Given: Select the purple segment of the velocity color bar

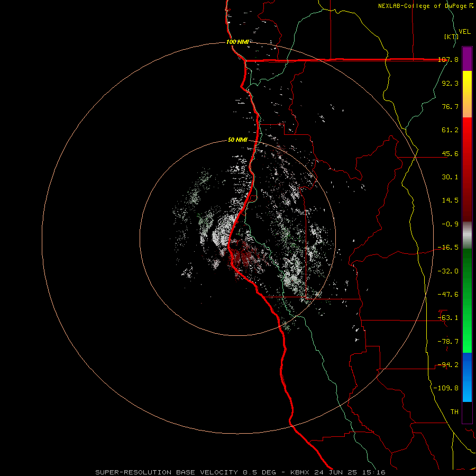Looking at the screenshot, I should point(467,59).
